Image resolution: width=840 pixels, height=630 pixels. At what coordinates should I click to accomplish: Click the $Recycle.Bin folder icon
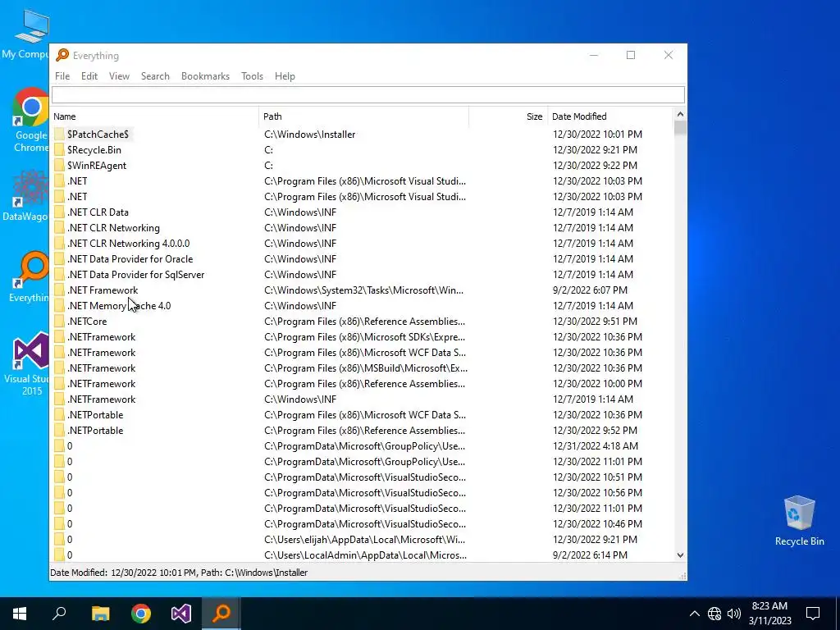coord(59,150)
